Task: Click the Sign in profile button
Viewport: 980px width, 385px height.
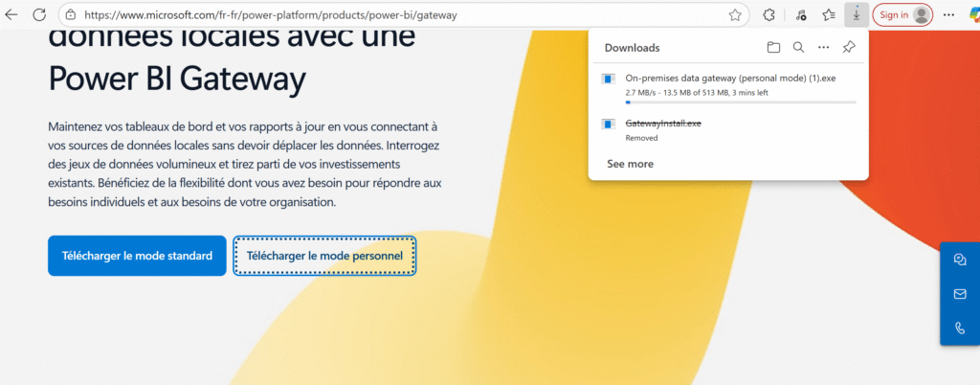Action: [902, 15]
